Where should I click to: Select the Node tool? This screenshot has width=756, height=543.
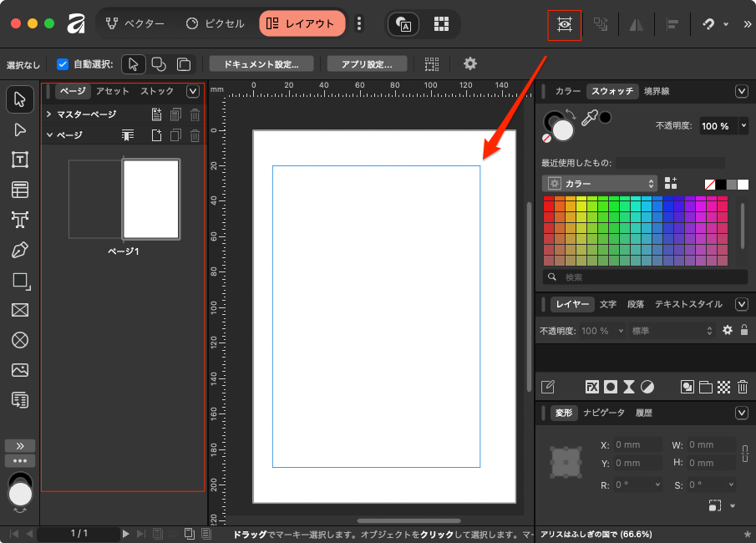point(20,129)
